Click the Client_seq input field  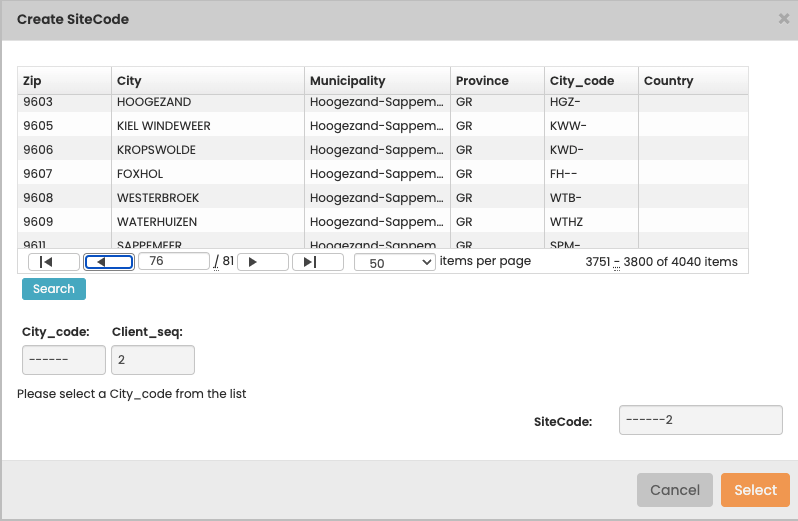click(x=153, y=360)
